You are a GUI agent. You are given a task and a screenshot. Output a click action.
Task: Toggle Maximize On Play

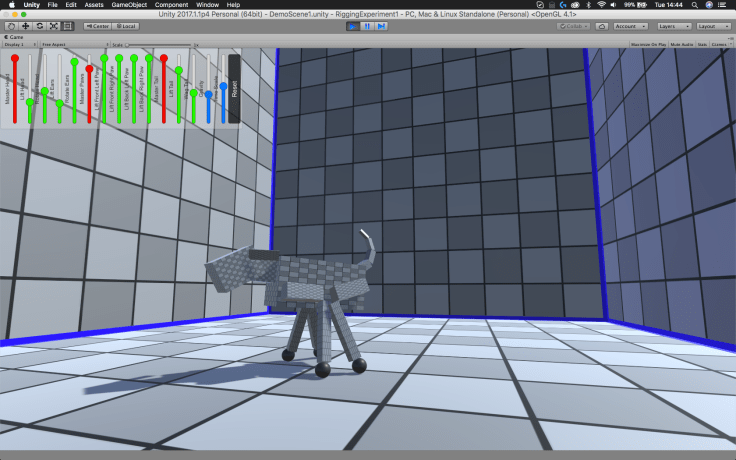pos(650,45)
